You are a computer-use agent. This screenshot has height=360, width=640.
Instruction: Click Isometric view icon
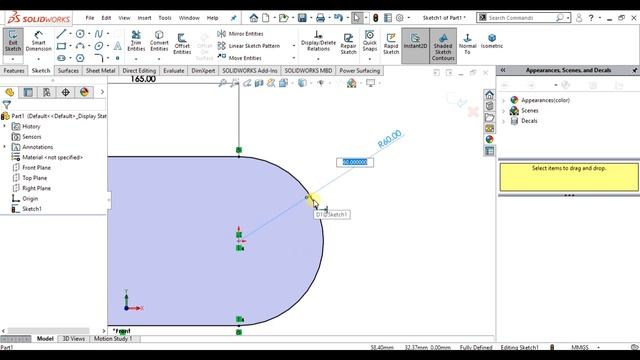tap(492, 41)
